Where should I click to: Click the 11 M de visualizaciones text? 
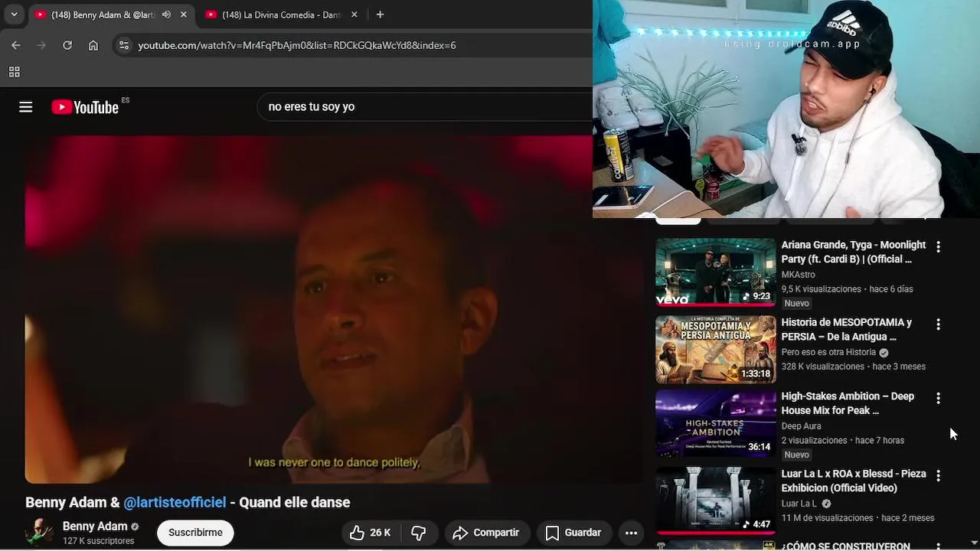(827, 518)
